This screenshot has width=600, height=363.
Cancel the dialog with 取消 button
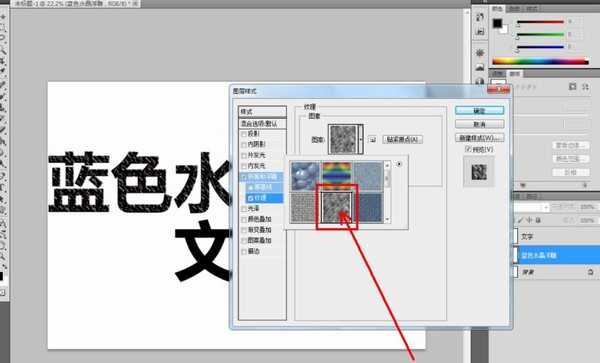coord(479,124)
